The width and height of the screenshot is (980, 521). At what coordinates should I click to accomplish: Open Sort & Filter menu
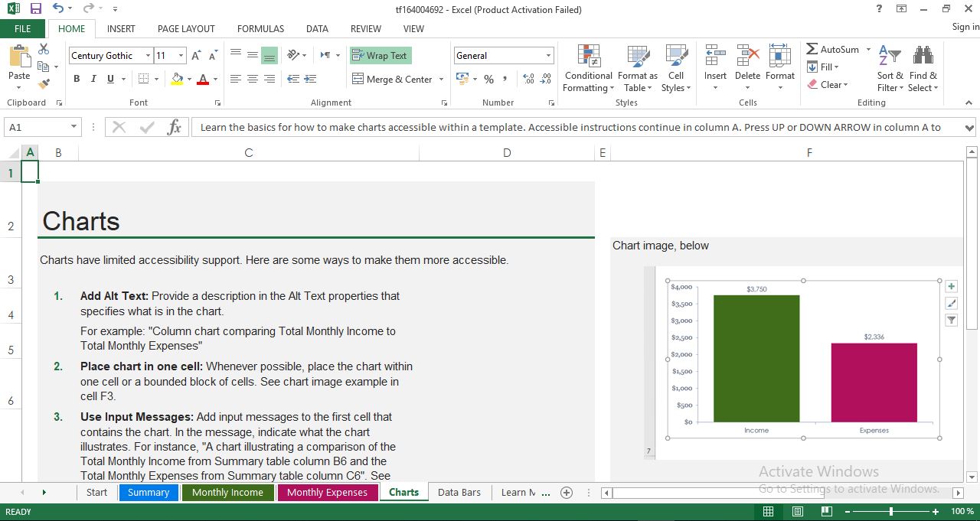890,69
